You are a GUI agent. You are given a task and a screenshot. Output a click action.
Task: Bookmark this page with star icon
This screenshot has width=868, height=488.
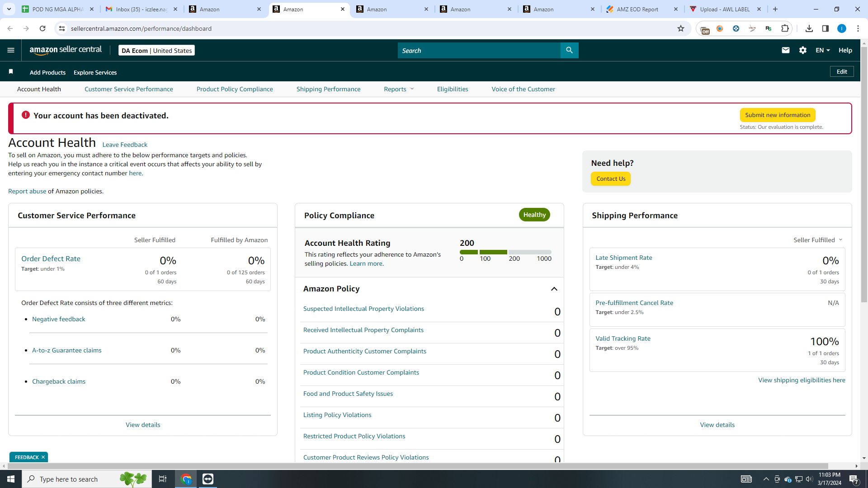click(x=681, y=28)
